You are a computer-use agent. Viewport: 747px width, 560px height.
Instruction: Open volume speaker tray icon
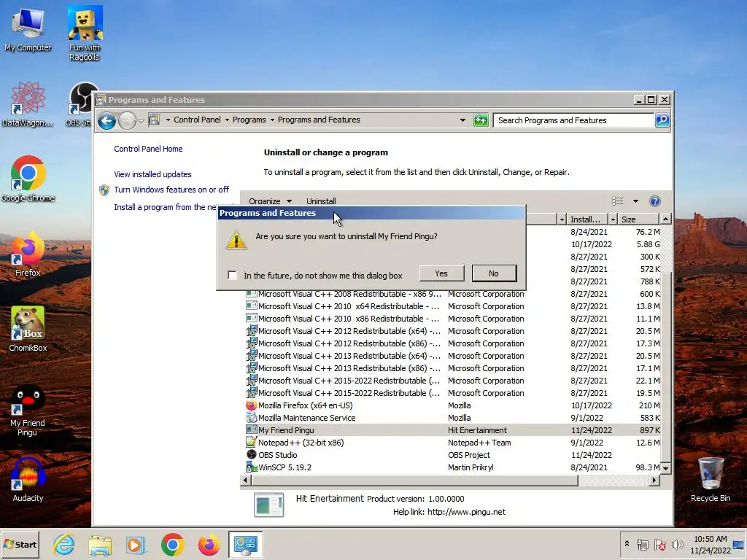pos(677,545)
